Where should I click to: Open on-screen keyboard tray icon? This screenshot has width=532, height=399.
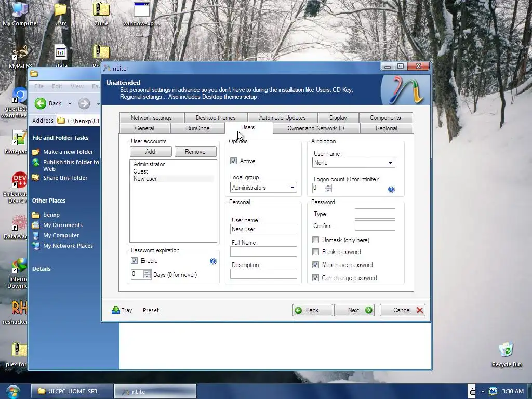(x=472, y=392)
